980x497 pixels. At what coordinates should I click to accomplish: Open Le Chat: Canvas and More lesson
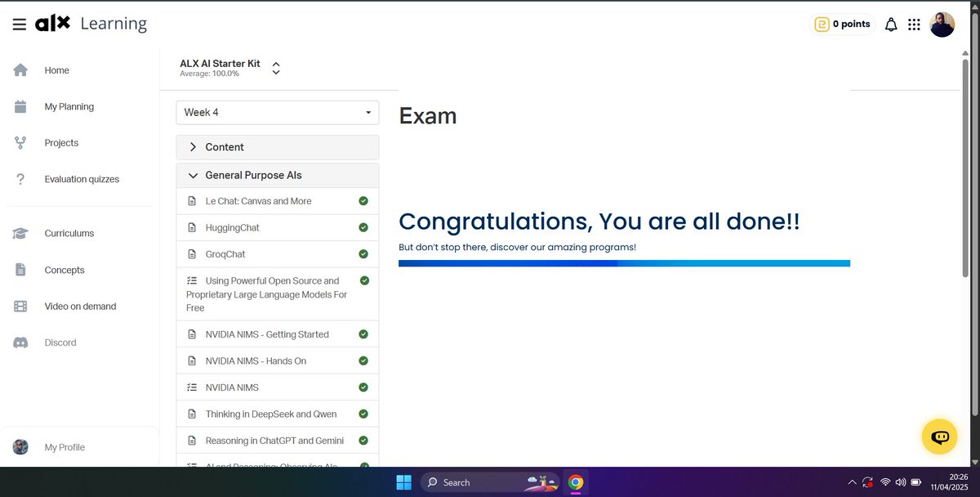[x=278, y=201]
